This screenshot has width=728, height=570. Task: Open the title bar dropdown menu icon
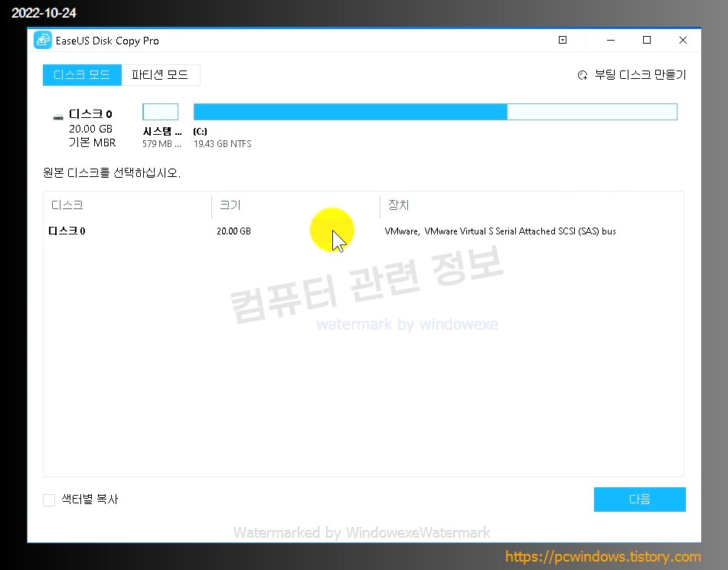[562, 40]
